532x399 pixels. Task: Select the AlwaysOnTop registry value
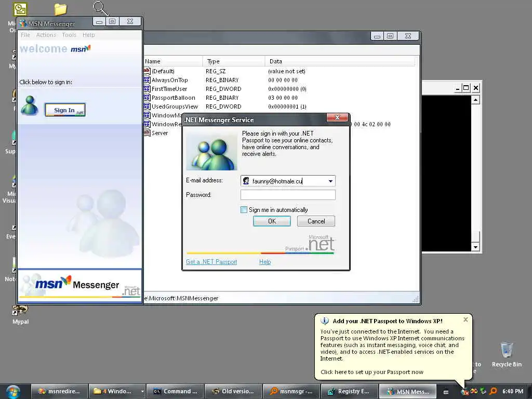point(170,80)
